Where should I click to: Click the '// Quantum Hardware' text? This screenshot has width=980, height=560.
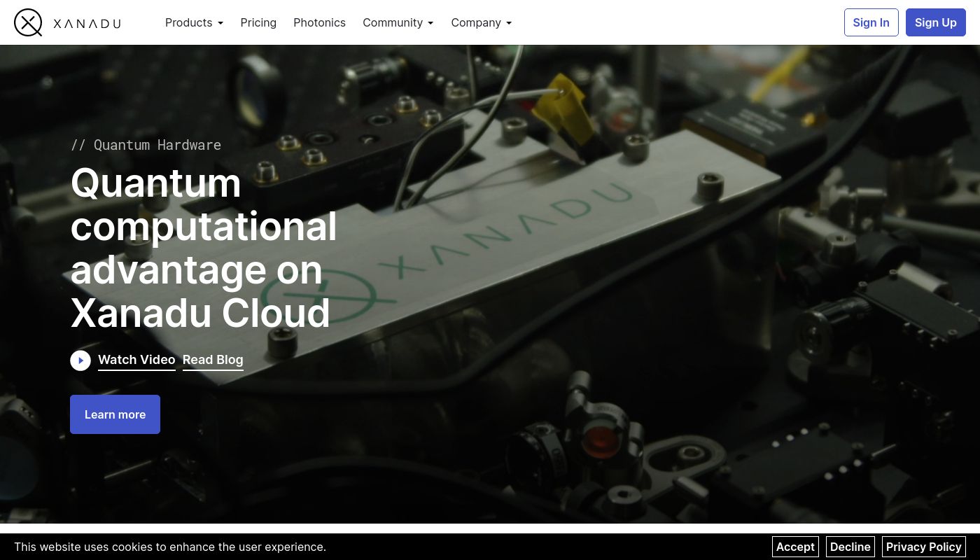point(146,145)
